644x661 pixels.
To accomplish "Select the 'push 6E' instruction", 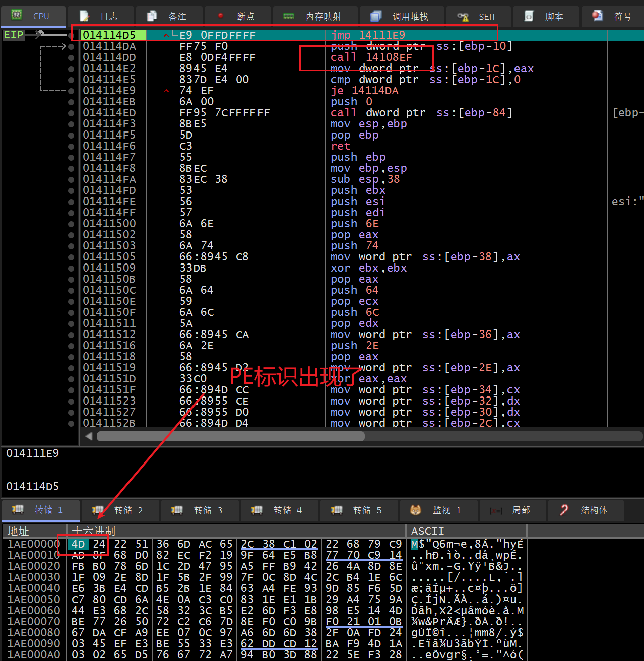I will 355,224.
